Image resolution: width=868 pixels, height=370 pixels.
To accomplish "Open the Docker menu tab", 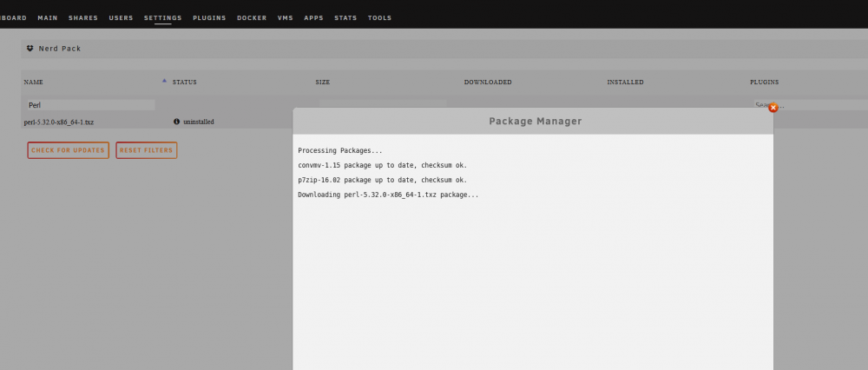I will (x=252, y=17).
